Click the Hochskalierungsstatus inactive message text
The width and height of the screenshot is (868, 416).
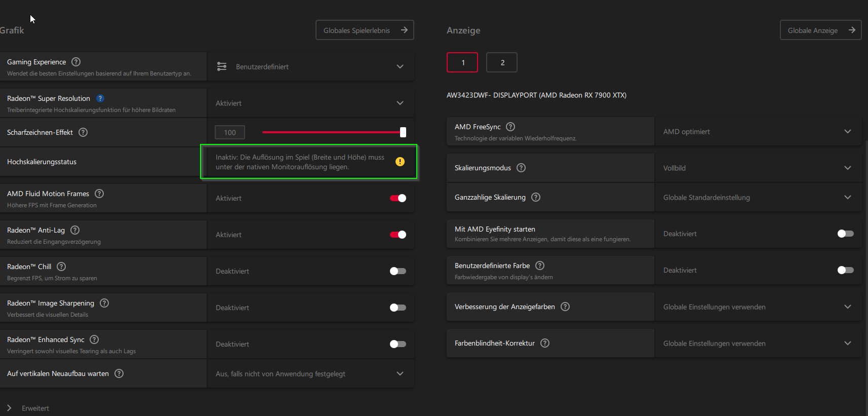tap(300, 162)
